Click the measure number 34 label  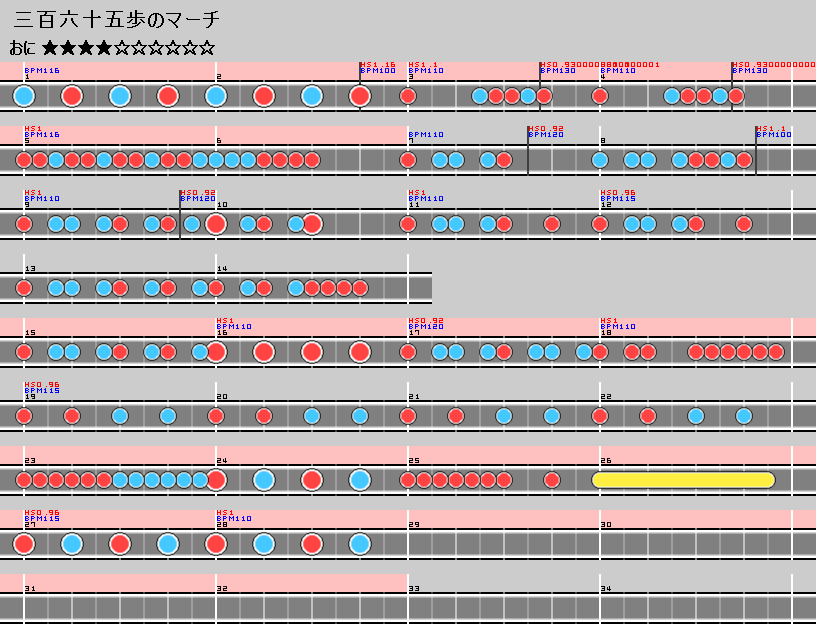click(x=606, y=589)
